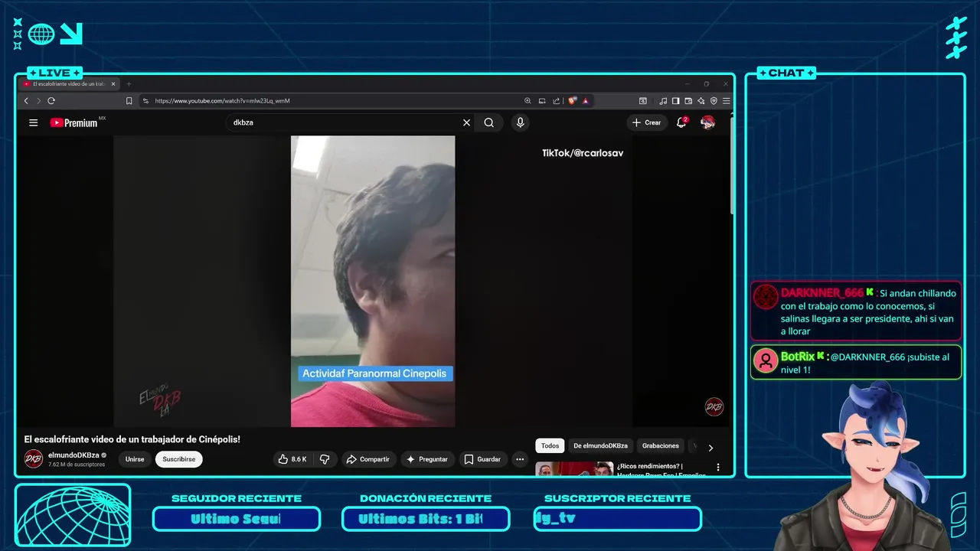Open the YouTube hamburger guide menu
The image size is (980, 551).
(x=33, y=122)
